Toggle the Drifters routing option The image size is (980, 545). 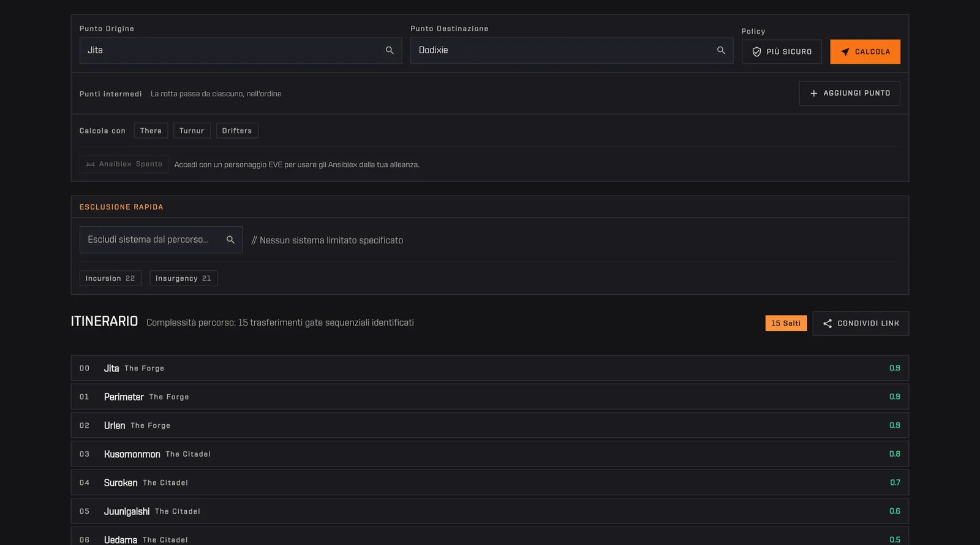click(x=237, y=131)
